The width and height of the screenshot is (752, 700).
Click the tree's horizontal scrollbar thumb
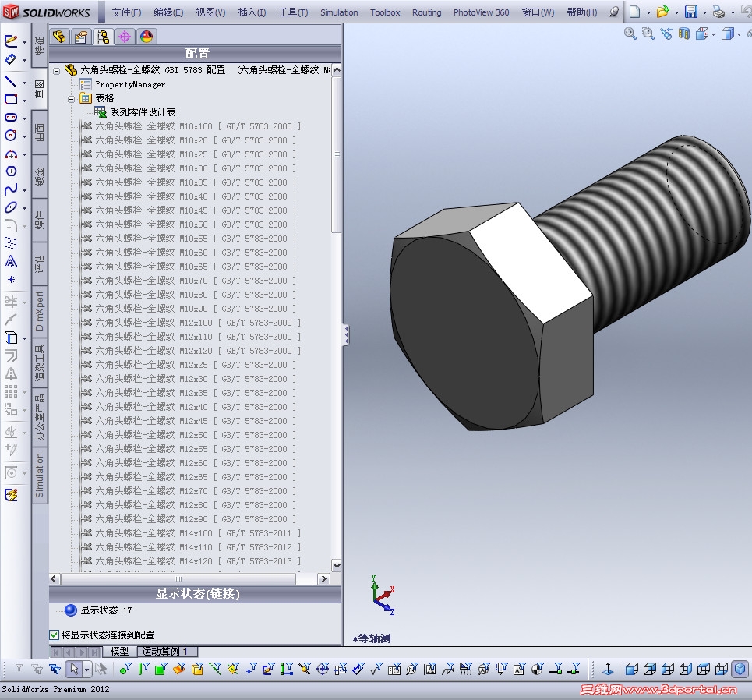pos(178,579)
